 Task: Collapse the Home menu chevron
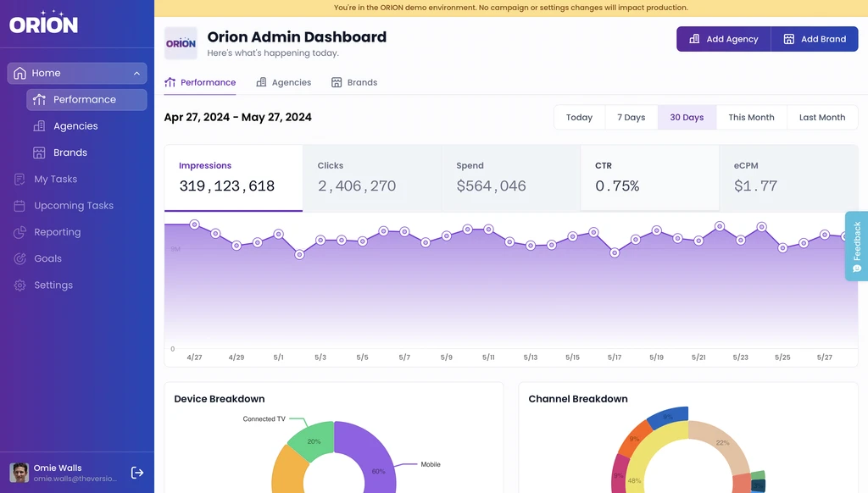[x=136, y=73]
